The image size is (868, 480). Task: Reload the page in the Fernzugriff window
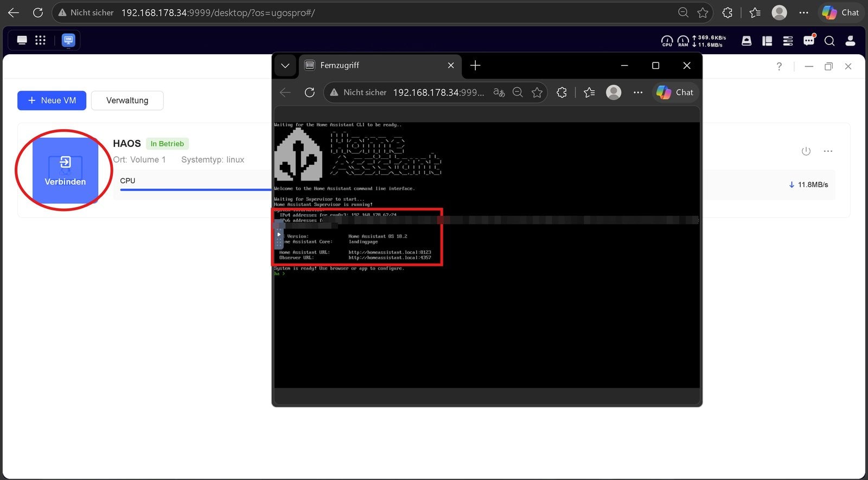pyautogui.click(x=310, y=92)
